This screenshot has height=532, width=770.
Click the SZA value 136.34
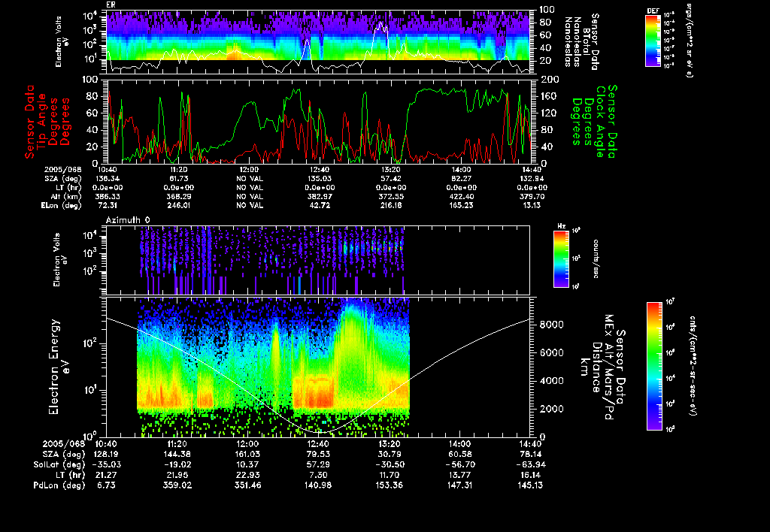click(107, 179)
